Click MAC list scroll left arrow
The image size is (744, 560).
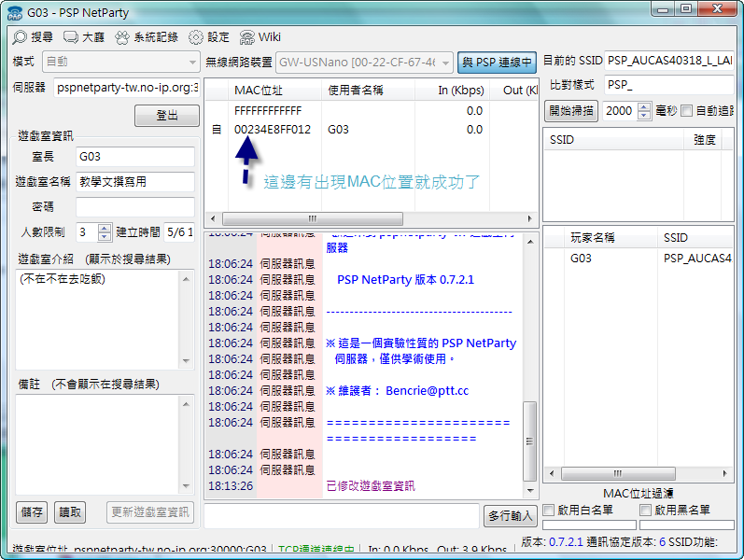[x=213, y=218]
